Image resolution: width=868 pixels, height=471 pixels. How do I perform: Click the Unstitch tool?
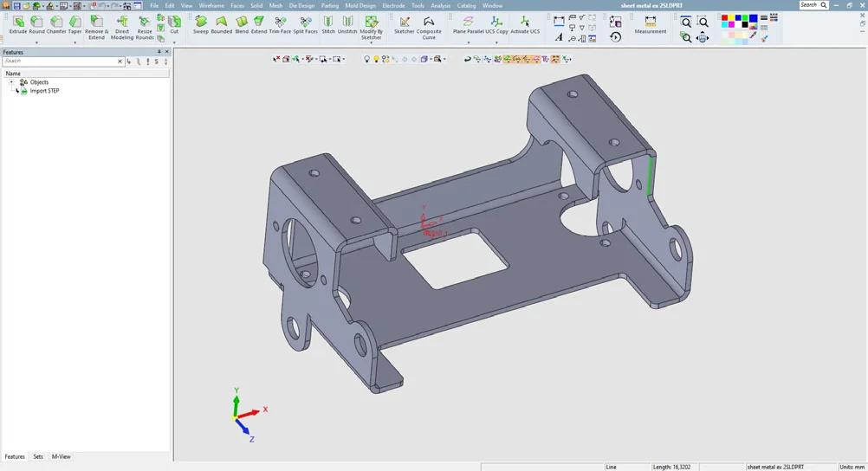(347, 25)
